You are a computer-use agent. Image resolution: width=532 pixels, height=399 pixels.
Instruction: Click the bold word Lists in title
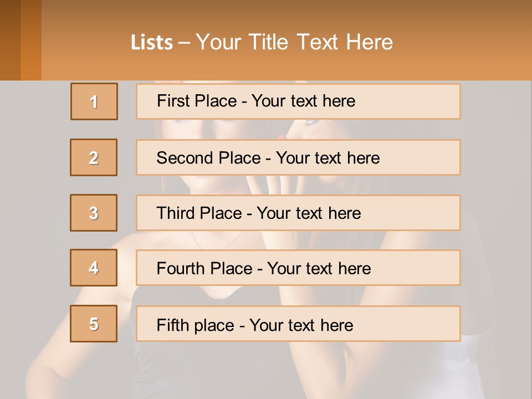[152, 43]
